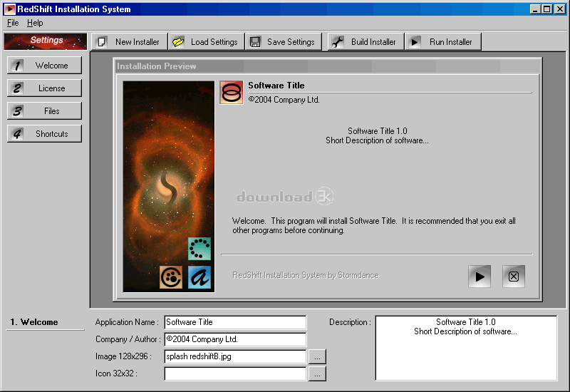This screenshot has height=392, width=570.
Task: Click the Software Title heading in preview
Action: (276, 86)
